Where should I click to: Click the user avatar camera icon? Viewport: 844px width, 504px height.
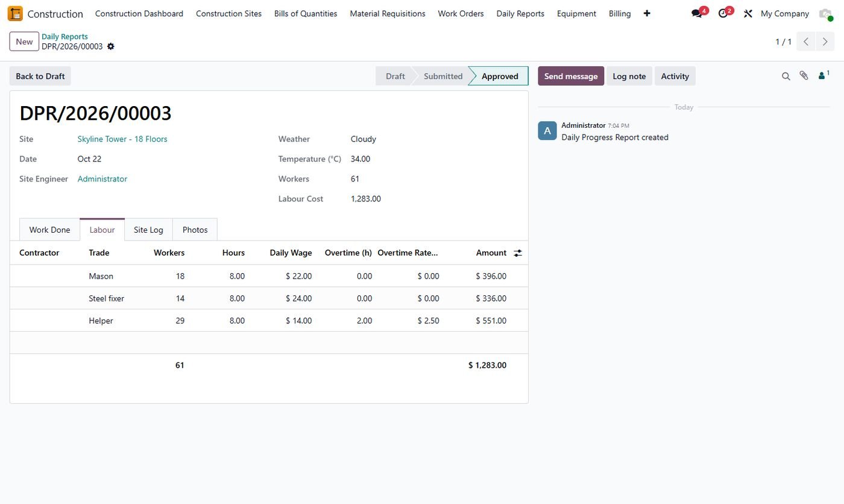click(825, 13)
